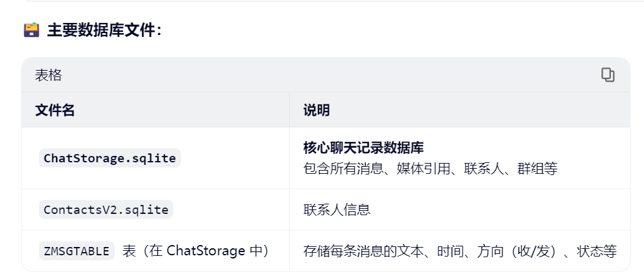The image size is (644, 275).
Task: Click the ContactsV2.sqlite file name chip
Action: click(106, 209)
